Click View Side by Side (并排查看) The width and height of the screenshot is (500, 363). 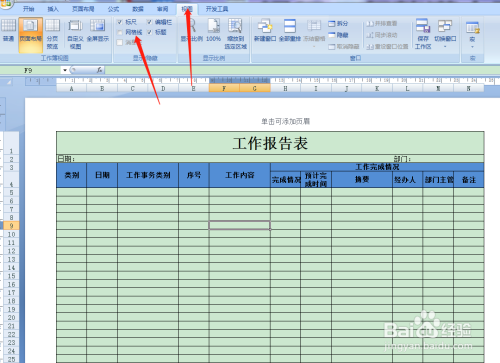click(382, 23)
